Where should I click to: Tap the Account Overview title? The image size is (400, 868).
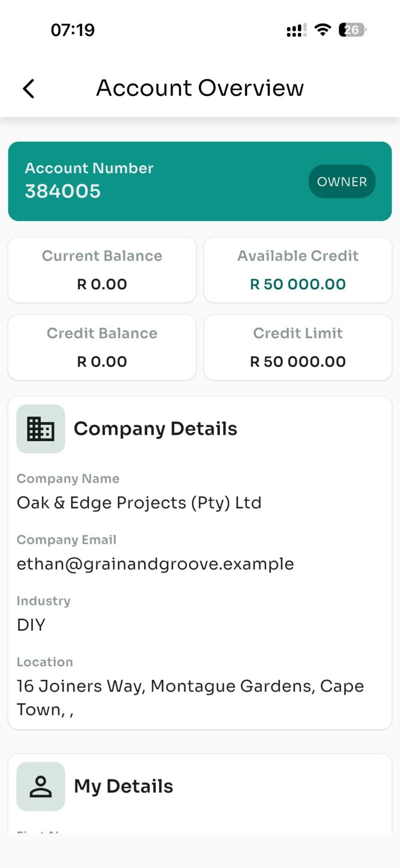coord(200,88)
